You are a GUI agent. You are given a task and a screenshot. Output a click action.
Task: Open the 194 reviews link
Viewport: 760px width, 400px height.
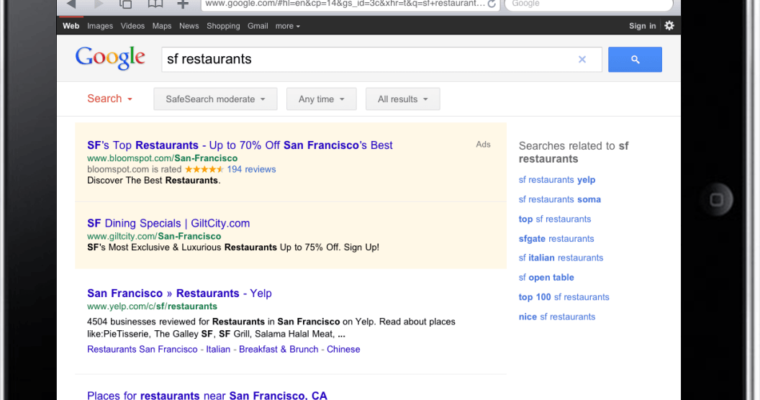[x=251, y=169]
